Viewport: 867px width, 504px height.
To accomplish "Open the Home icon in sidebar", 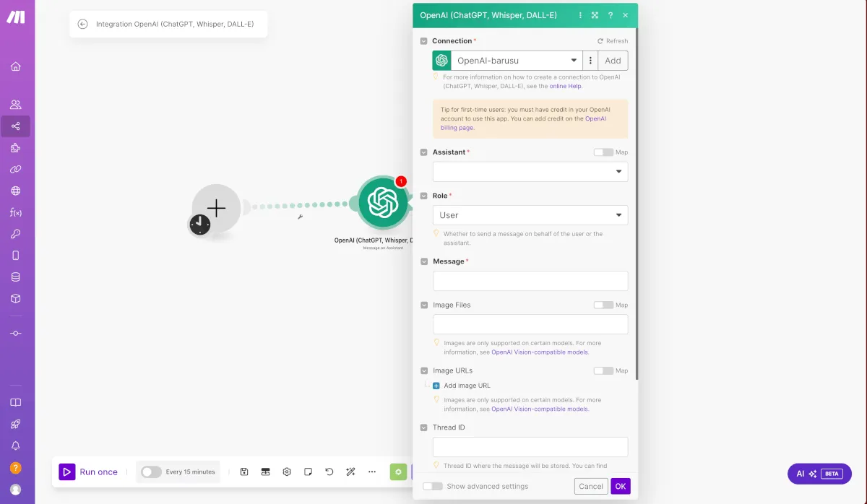I will click(x=16, y=66).
